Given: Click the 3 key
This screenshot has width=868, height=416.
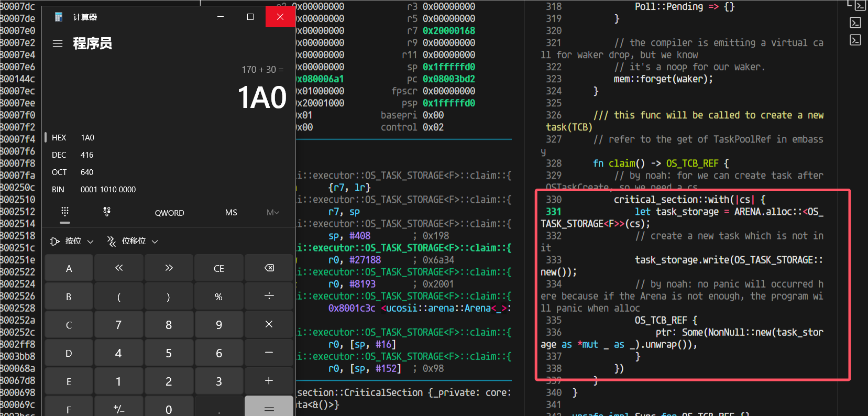Looking at the screenshot, I should (x=219, y=381).
